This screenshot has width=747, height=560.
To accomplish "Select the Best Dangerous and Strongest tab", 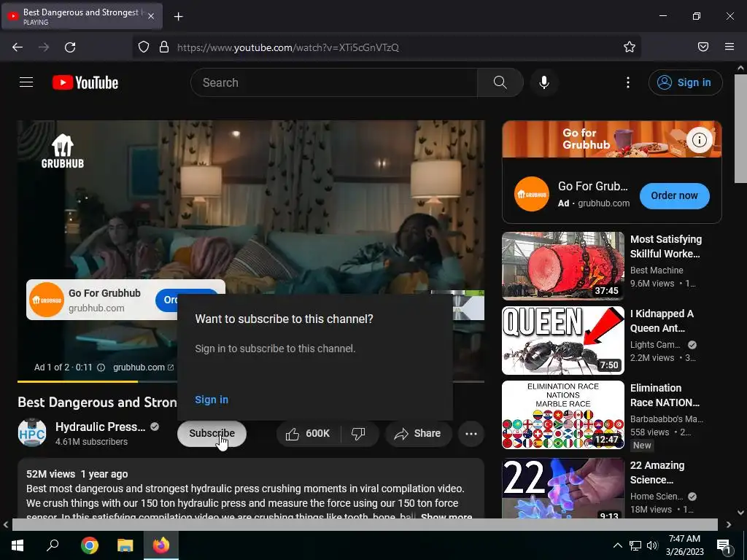I will coord(82,16).
